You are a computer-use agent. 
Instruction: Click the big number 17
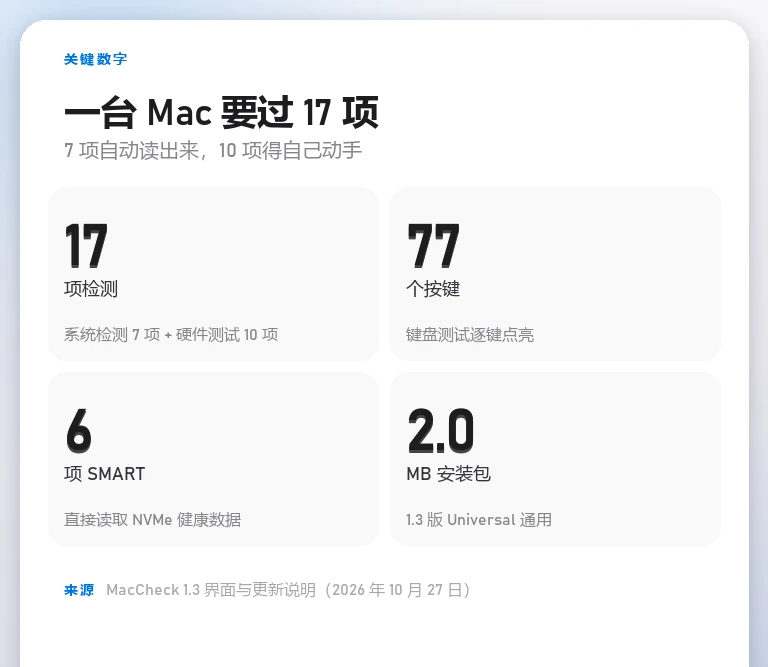point(86,245)
